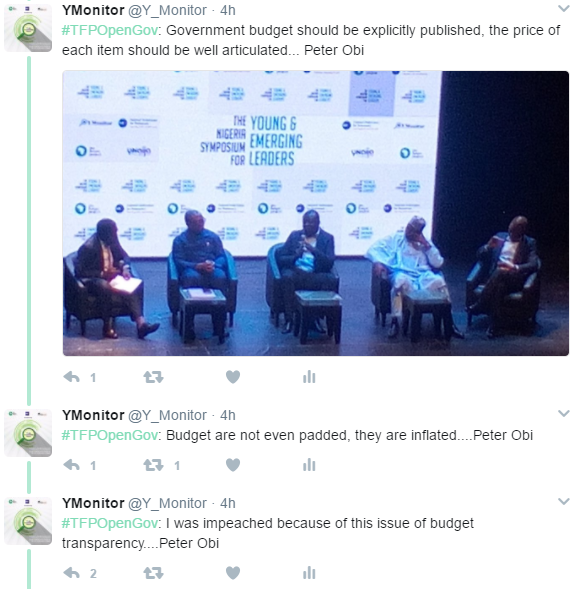Open the chevron menu on the 'inflated' tweet
577x589 pixels.
(x=564, y=414)
